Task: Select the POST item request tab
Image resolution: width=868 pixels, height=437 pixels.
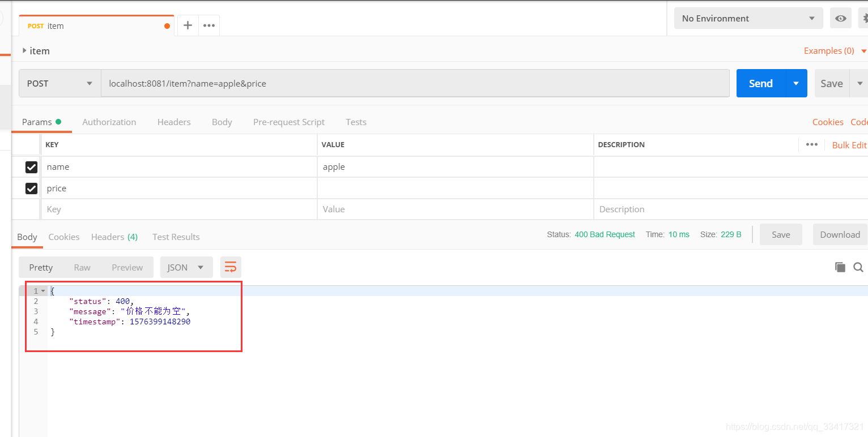Action: 96,26
